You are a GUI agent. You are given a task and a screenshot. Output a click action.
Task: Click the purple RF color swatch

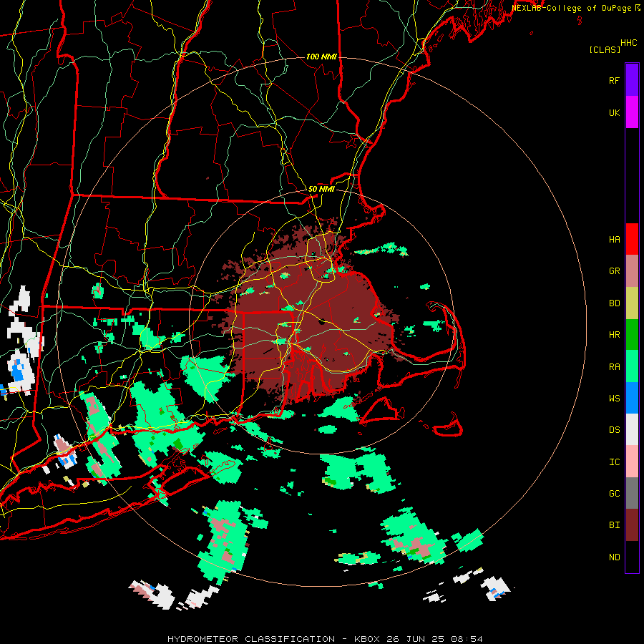(x=632, y=80)
